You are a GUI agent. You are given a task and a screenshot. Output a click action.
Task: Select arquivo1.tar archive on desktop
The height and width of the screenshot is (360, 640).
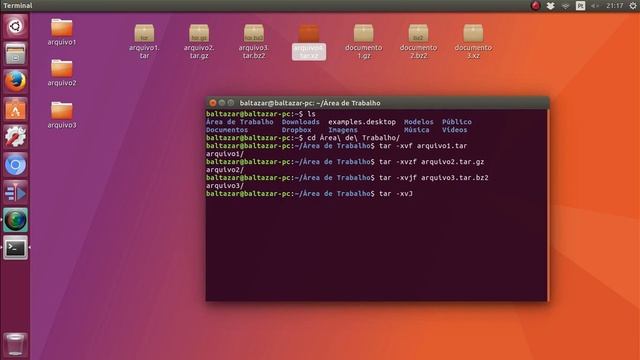point(144,42)
